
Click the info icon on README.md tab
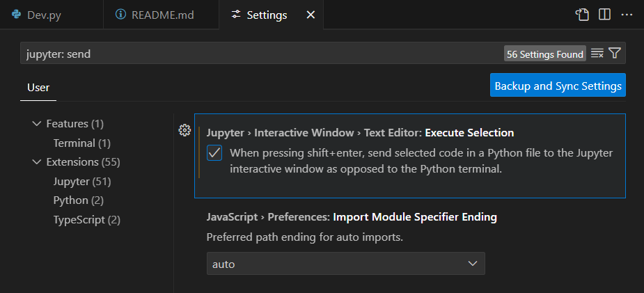tap(120, 15)
